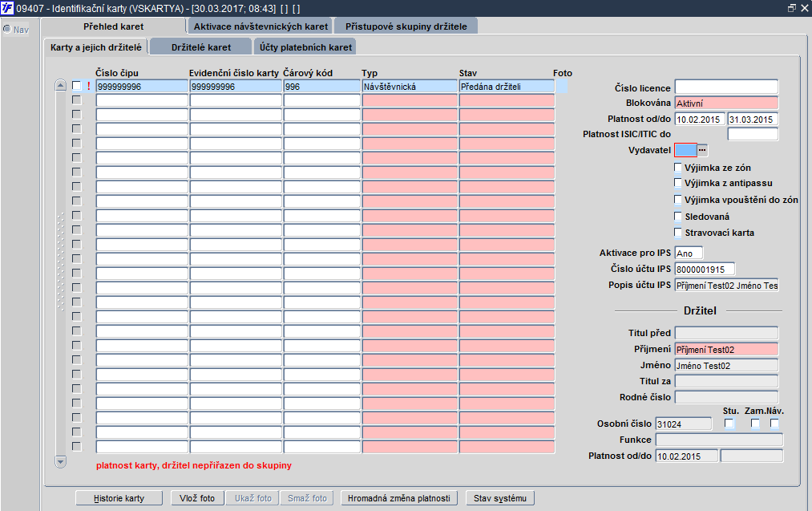Click the Rodné číslo field
Screen dimensions: 812x511
[726, 398]
